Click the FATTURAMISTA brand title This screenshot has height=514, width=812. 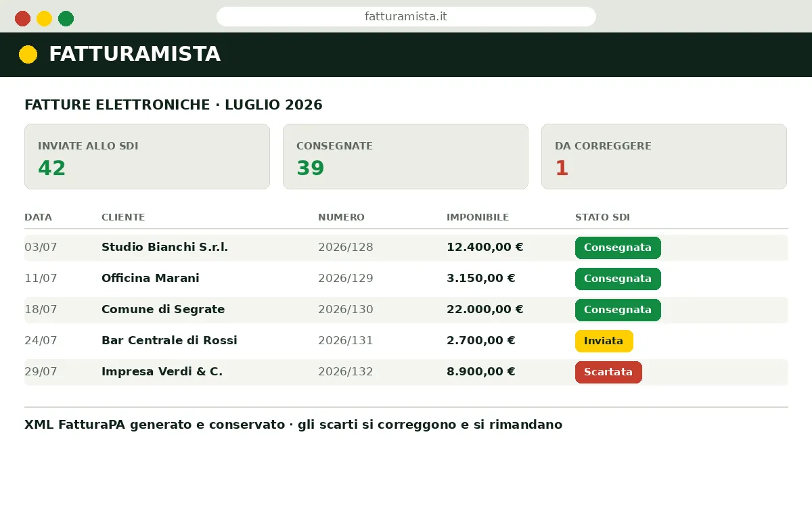click(135, 54)
